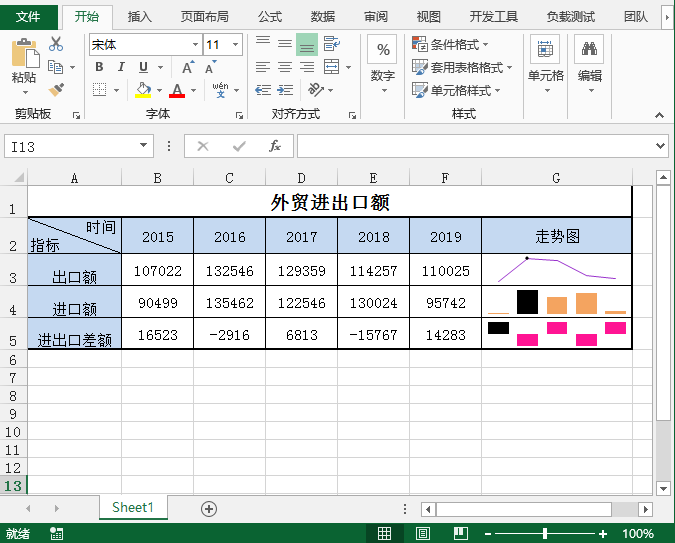Click the font color red A icon

click(x=177, y=90)
